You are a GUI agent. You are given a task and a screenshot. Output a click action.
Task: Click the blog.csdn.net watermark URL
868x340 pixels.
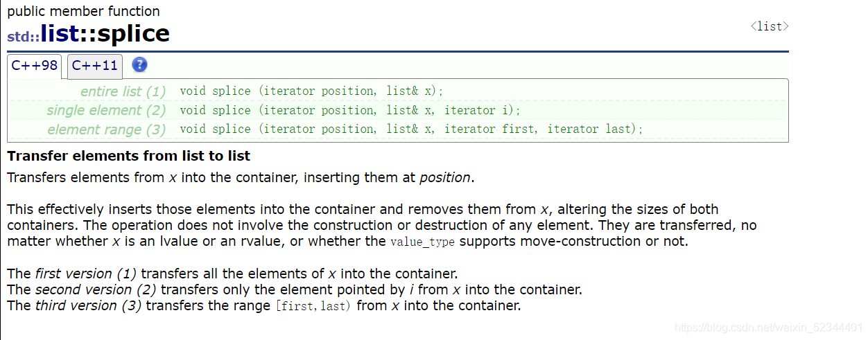click(x=769, y=326)
